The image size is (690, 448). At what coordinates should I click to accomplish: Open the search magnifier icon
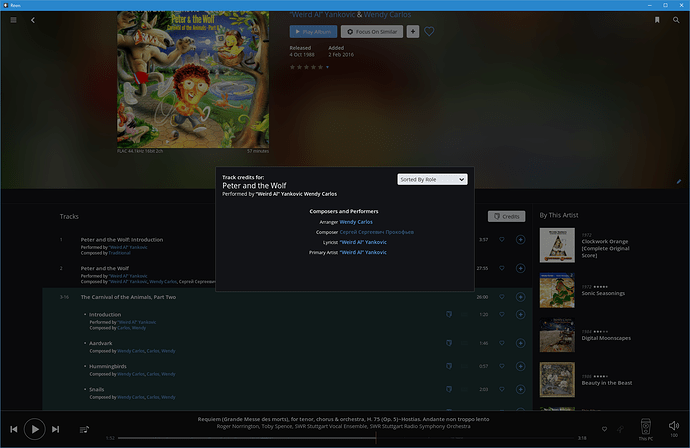pyautogui.click(x=676, y=20)
